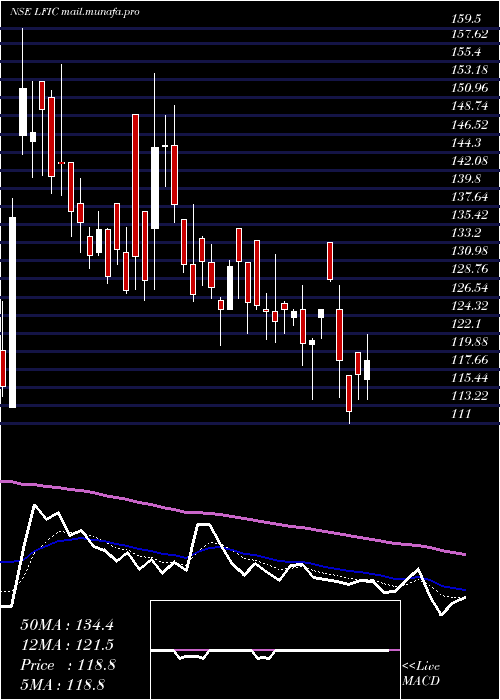
Task: Click the 135.42 price axis label
Action: tap(470, 215)
